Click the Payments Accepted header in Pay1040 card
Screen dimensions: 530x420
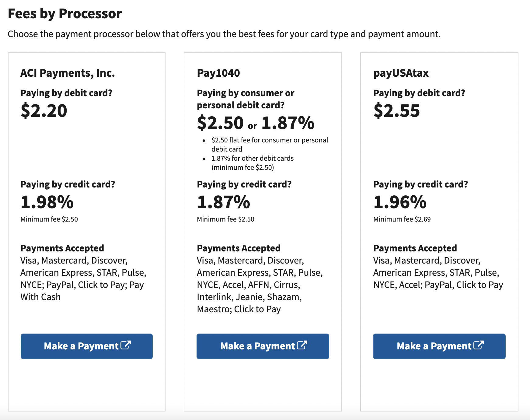click(x=239, y=248)
